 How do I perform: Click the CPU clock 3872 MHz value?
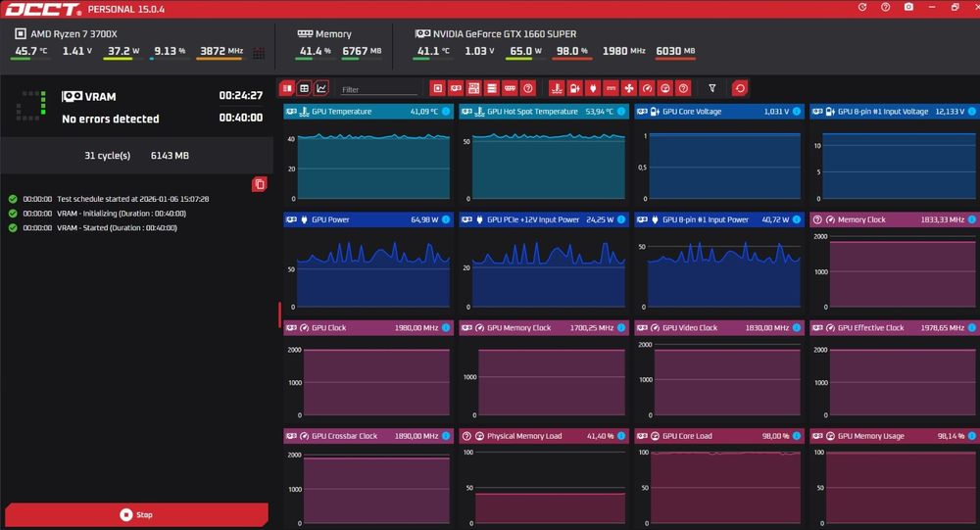point(221,51)
